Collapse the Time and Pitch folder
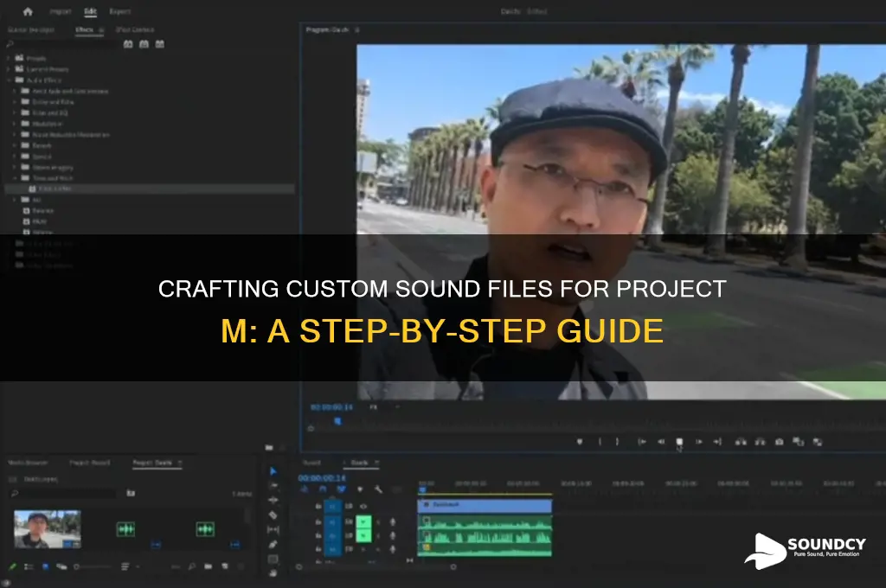 click(15, 178)
